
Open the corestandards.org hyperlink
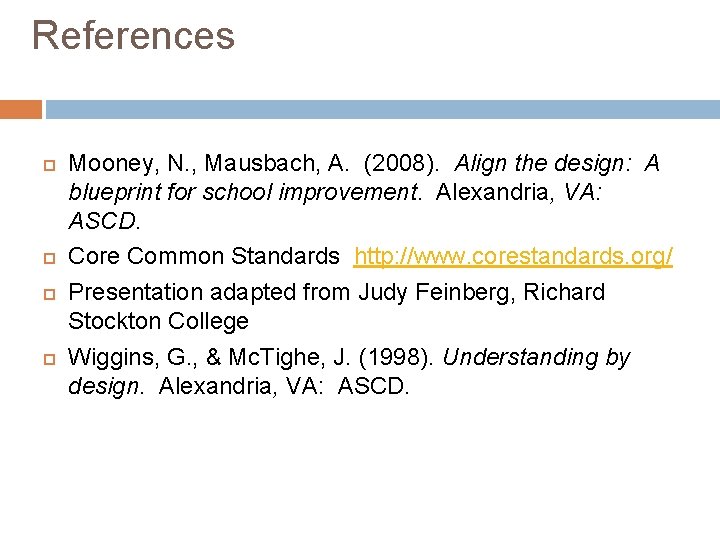click(513, 256)
